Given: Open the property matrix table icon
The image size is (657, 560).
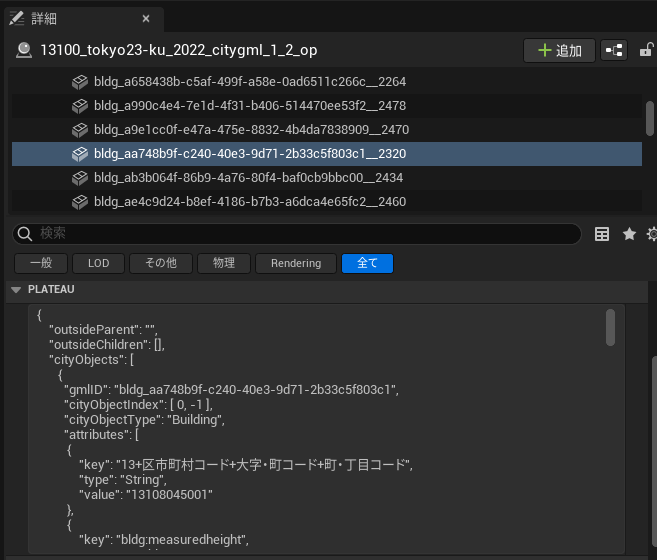Looking at the screenshot, I should point(602,234).
